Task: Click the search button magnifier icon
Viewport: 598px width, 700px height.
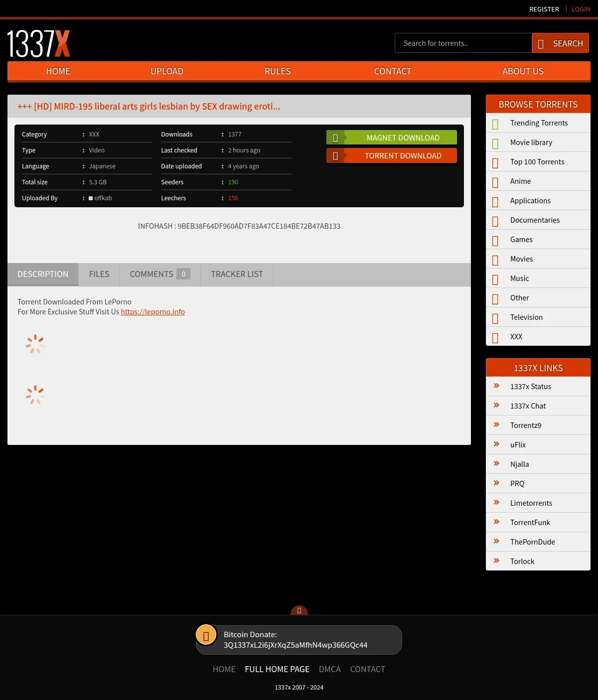Action: (x=541, y=44)
